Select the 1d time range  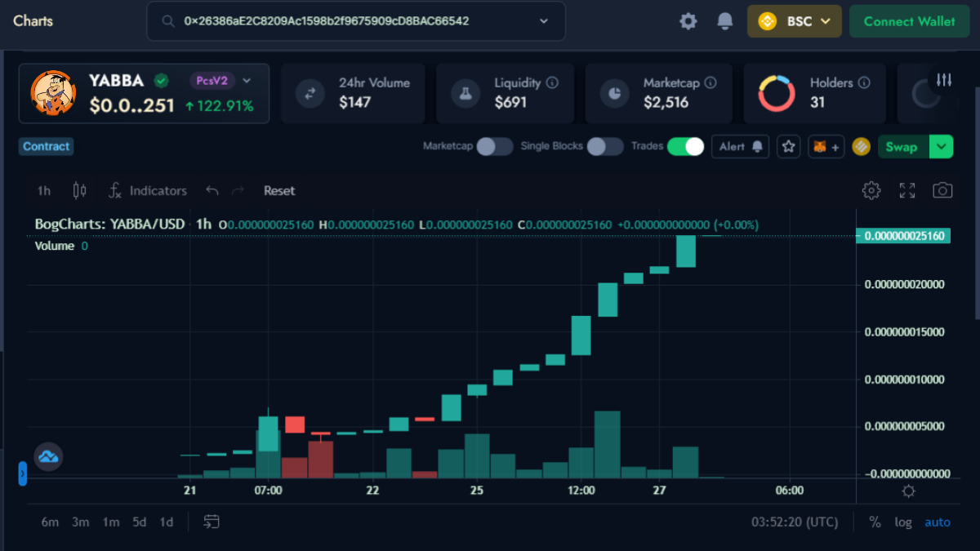(167, 522)
